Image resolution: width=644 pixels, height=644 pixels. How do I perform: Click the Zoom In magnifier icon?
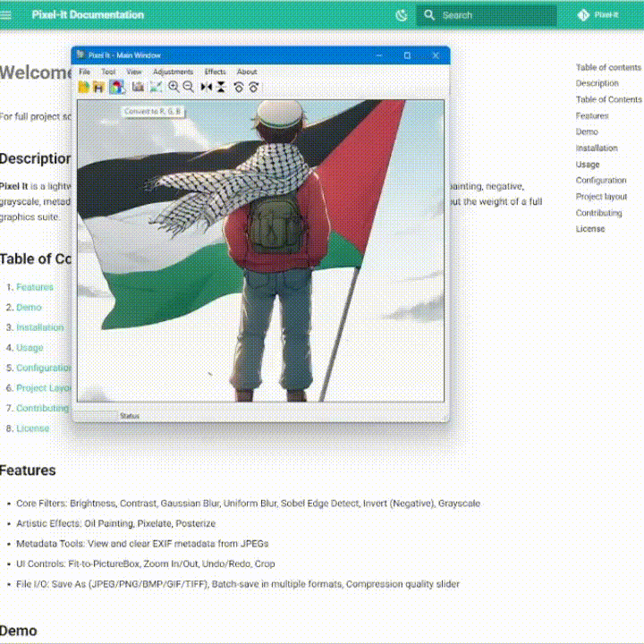174,87
